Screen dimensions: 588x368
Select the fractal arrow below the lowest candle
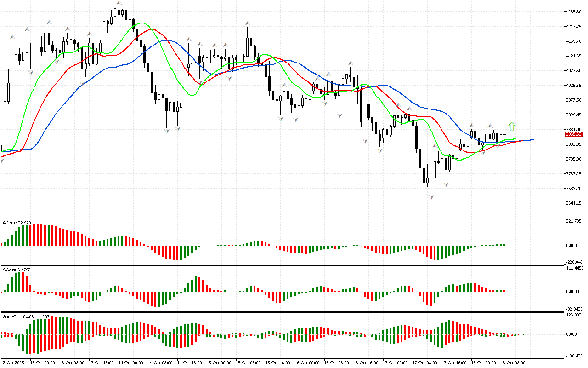[x=431, y=196]
